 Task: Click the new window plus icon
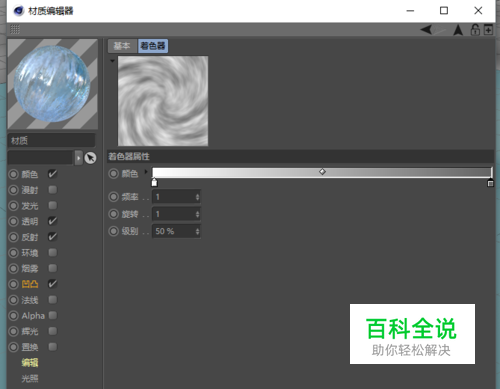[488, 30]
